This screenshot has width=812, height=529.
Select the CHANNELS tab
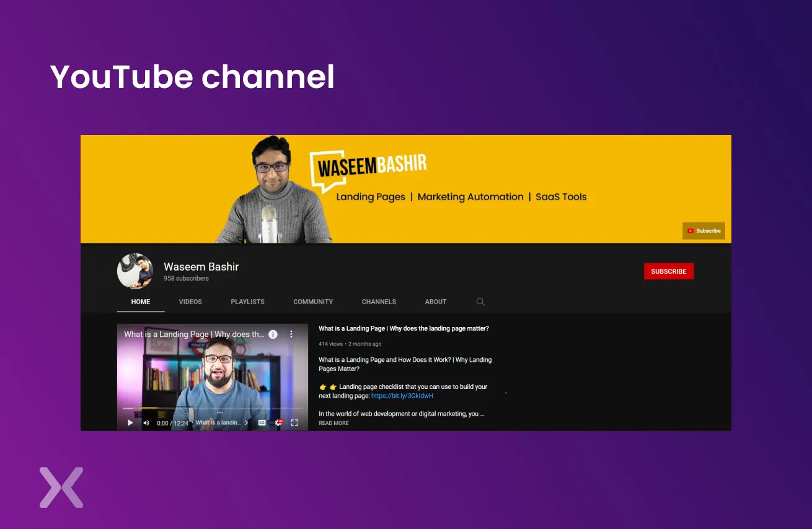coord(379,302)
